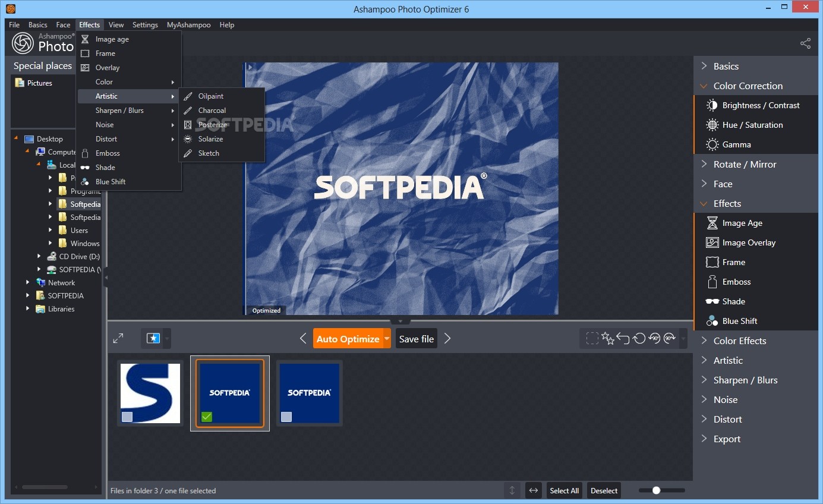823x504 pixels.
Task: Click the dashed selection rectangle icon
Action: click(x=592, y=338)
